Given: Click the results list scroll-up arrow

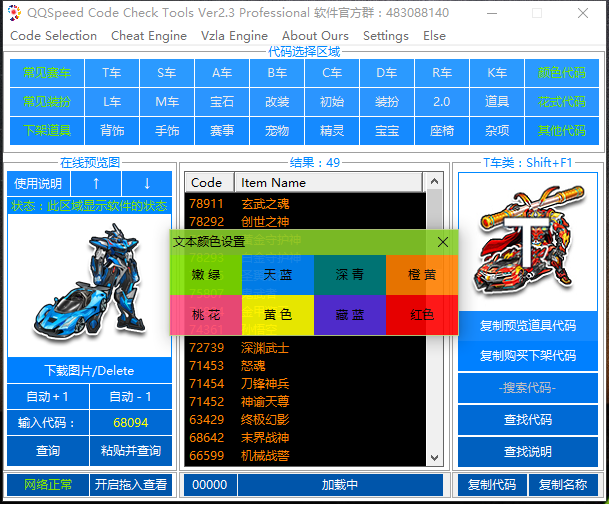Looking at the screenshot, I should point(435,181).
